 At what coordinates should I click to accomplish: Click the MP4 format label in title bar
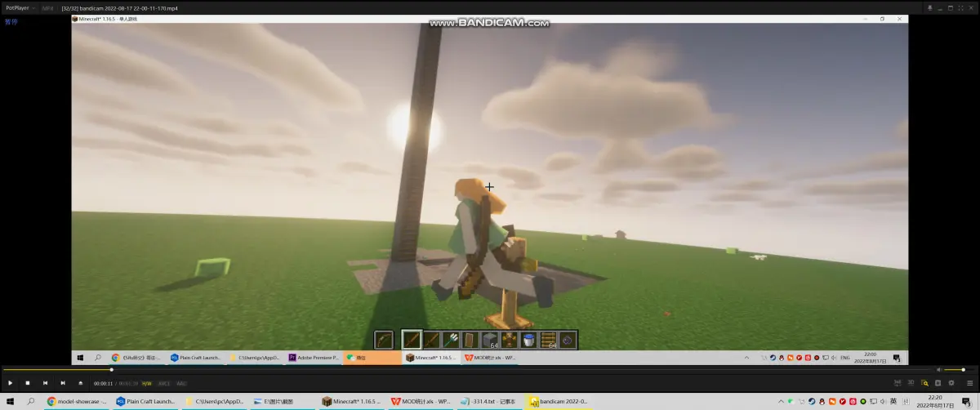click(x=47, y=7)
